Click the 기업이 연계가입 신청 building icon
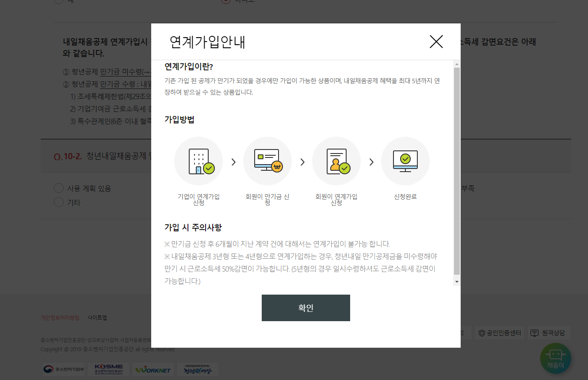588x380 pixels. [x=199, y=161]
